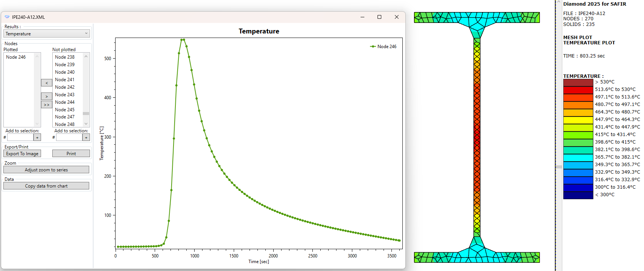Click the Export To Image button
The height and width of the screenshot is (271, 644).
tap(22, 154)
